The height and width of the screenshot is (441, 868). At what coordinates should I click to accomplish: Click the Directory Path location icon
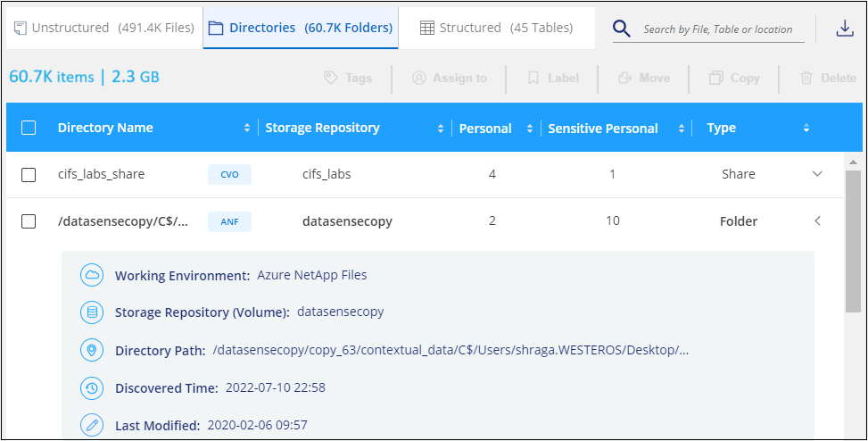point(91,351)
